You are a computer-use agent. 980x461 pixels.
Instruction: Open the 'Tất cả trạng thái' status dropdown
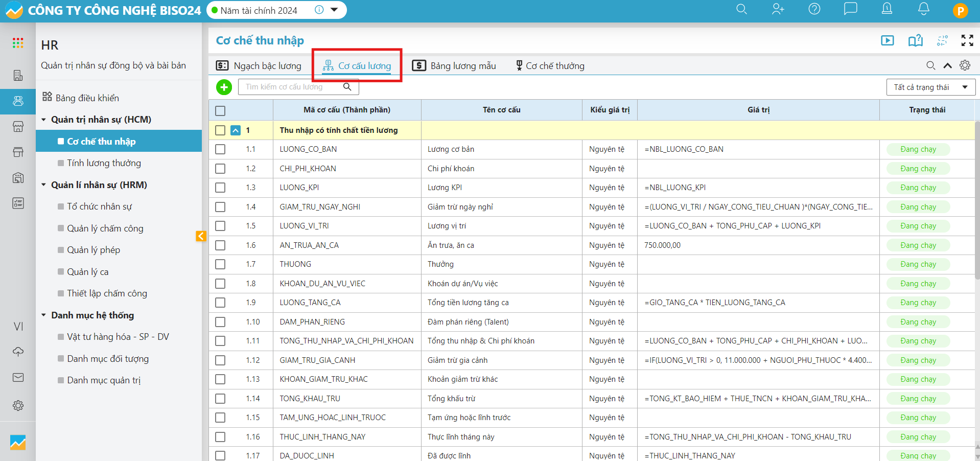coord(930,87)
